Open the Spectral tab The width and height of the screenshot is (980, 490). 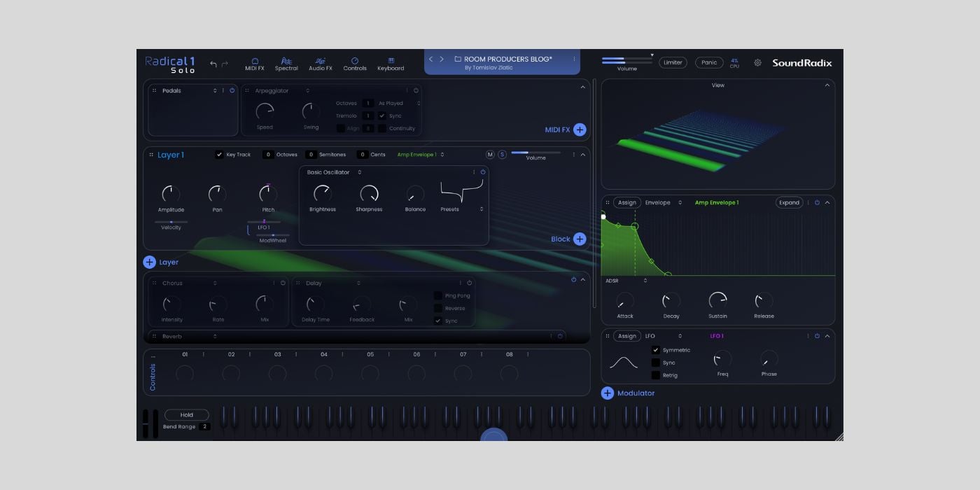tap(286, 64)
